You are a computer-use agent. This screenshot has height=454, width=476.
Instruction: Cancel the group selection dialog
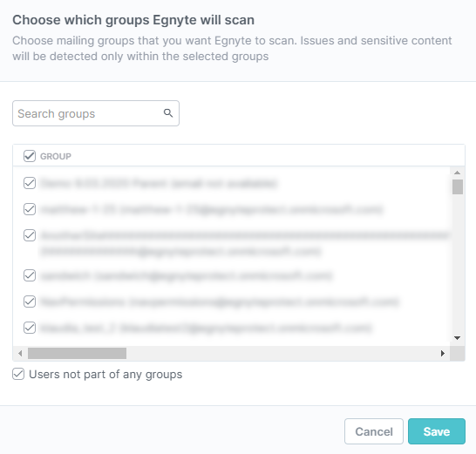point(374,431)
